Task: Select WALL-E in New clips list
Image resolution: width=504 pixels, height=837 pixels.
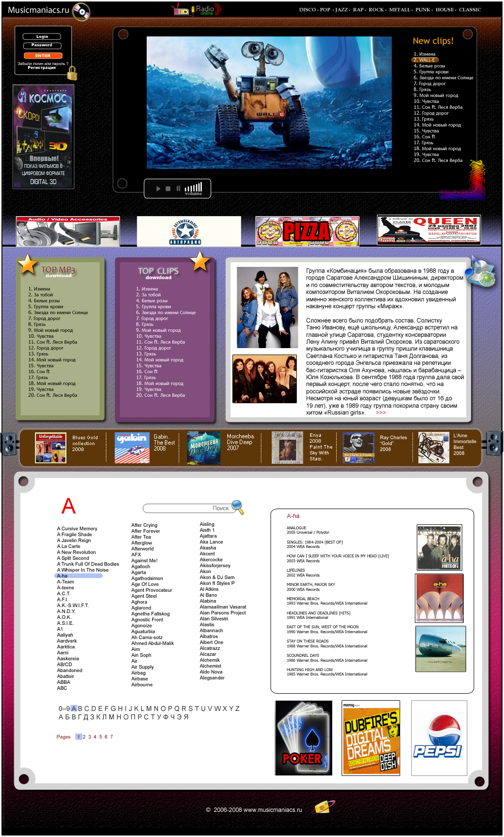Action: pyautogui.click(x=424, y=60)
